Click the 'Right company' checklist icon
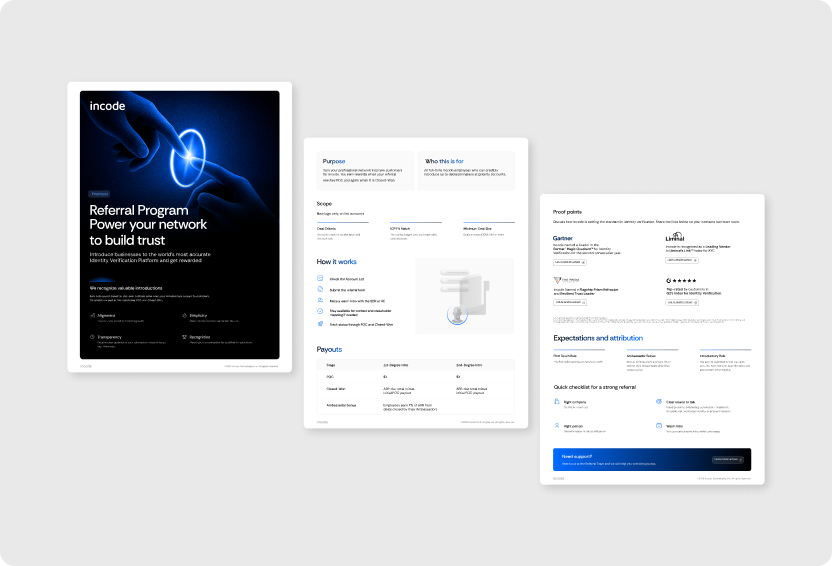 [x=557, y=402]
